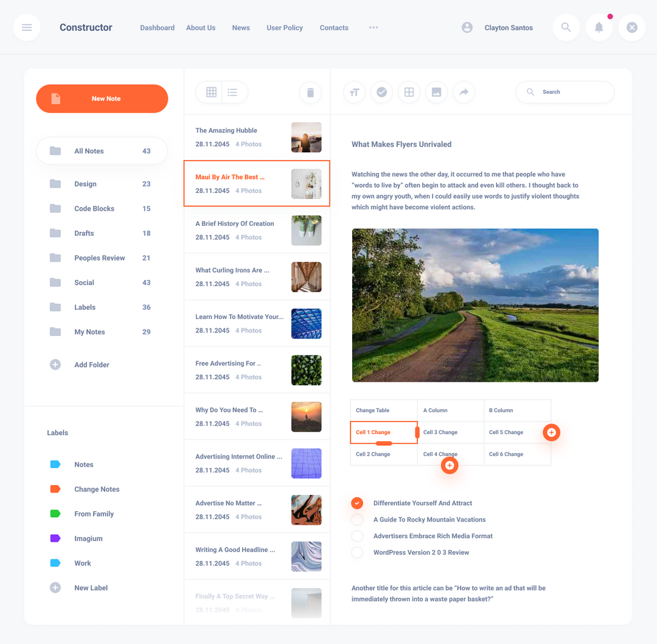Image resolution: width=657 pixels, height=644 pixels.
Task: Open the hamburger navigation menu
Action: pyautogui.click(x=27, y=27)
